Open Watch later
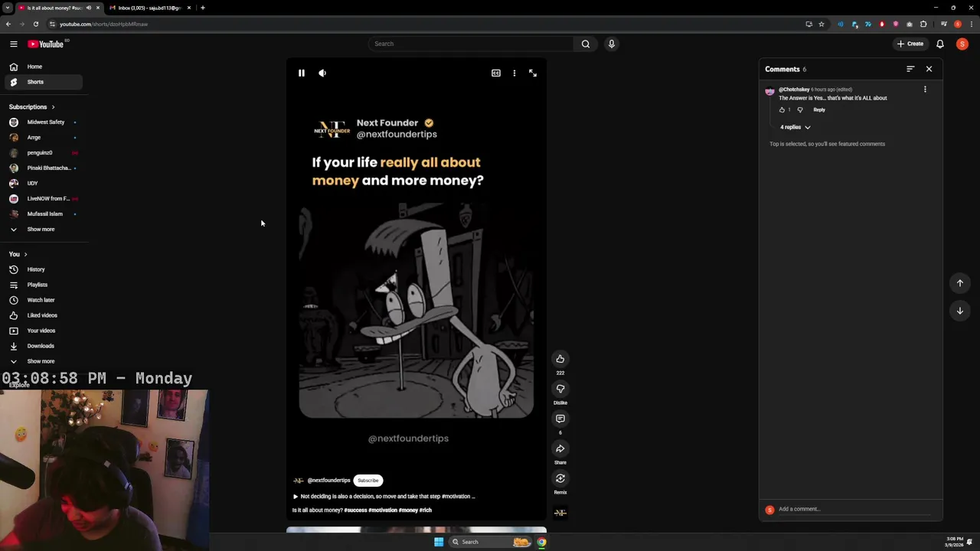 42,300
